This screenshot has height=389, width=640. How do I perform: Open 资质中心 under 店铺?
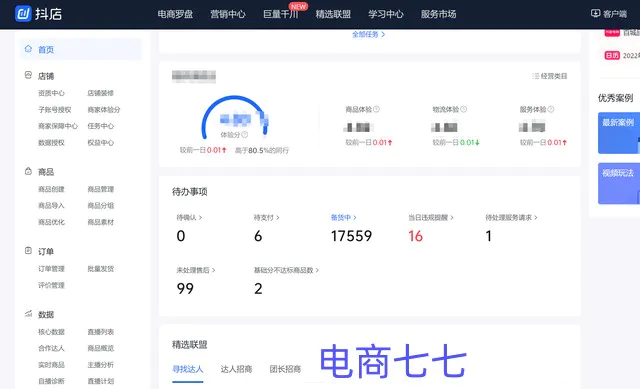(x=51, y=93)
